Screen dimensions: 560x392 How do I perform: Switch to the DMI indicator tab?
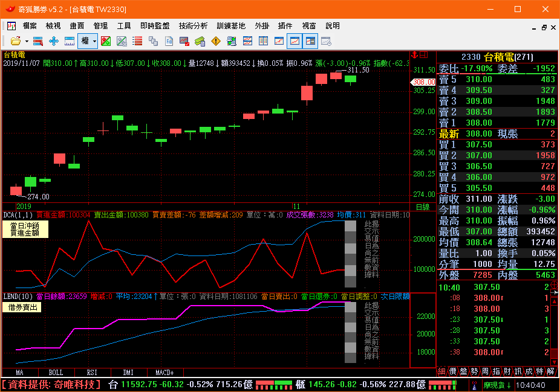click(x=128, y=373)
